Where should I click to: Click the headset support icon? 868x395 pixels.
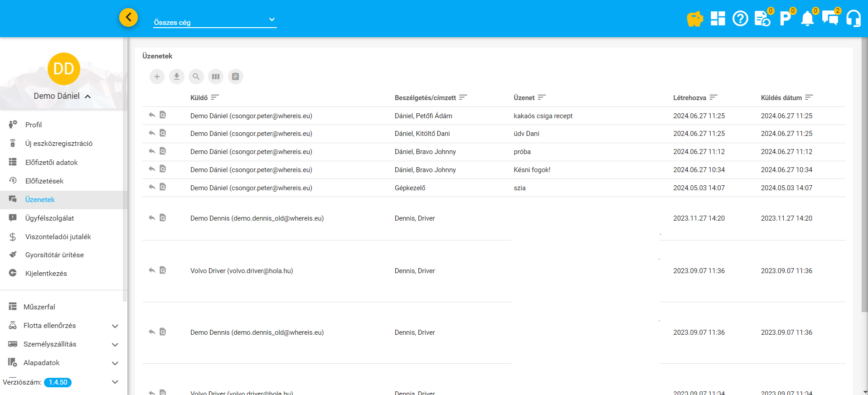(853, 19)
